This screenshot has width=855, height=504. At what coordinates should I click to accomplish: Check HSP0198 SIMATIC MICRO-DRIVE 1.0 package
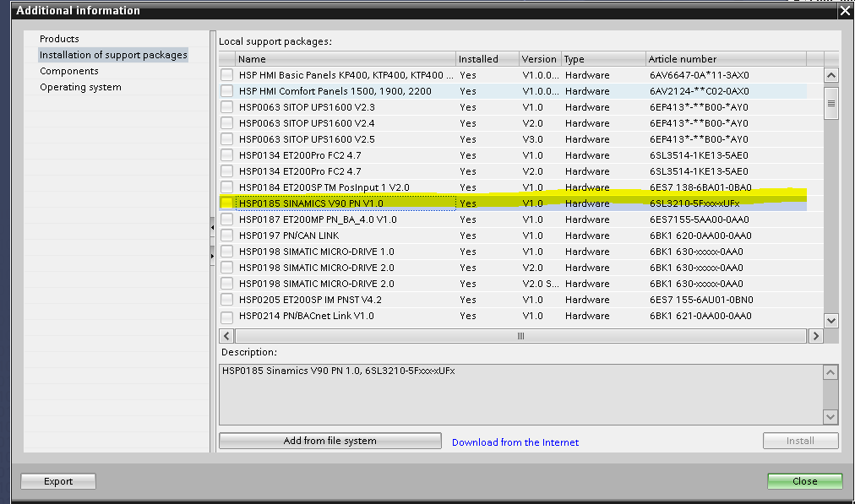pos(226,252)
